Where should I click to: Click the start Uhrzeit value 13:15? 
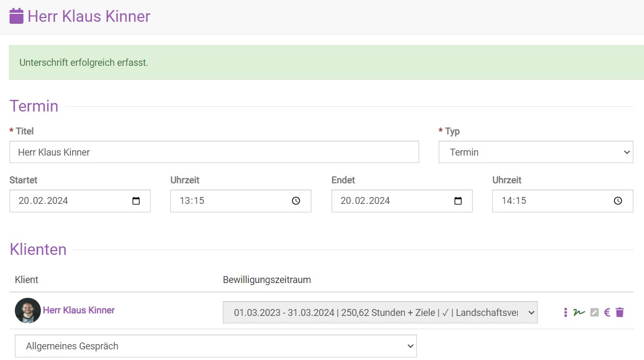tap(192, 201)
